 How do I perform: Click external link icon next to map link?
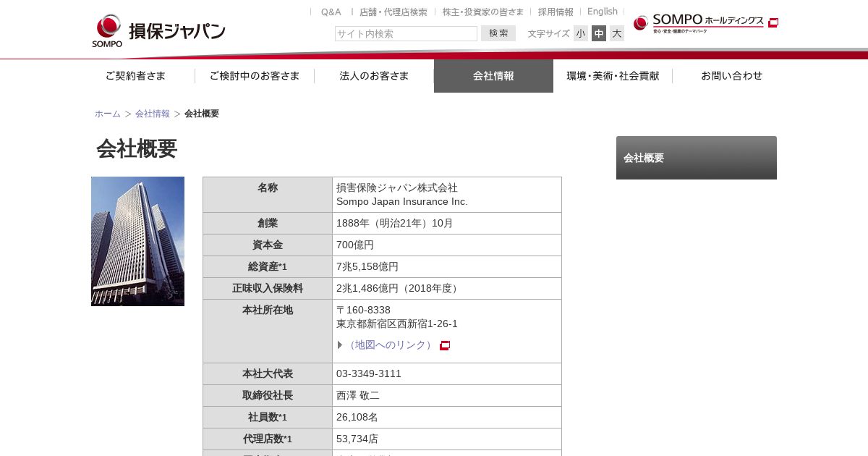pyautogui.click(x=445, y=345)
